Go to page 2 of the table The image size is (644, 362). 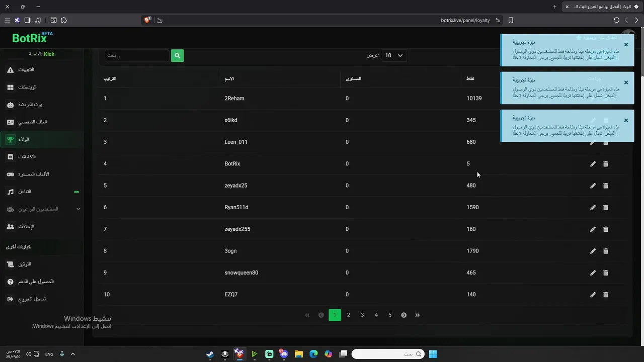tap(349, 315)
